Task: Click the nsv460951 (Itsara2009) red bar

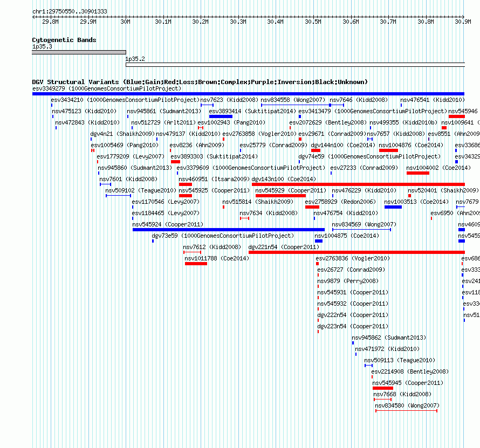Action: tap(186, 184)
